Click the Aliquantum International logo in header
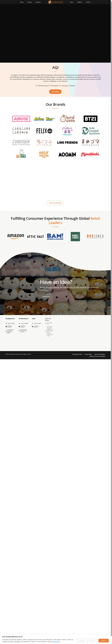 (56, 2)
